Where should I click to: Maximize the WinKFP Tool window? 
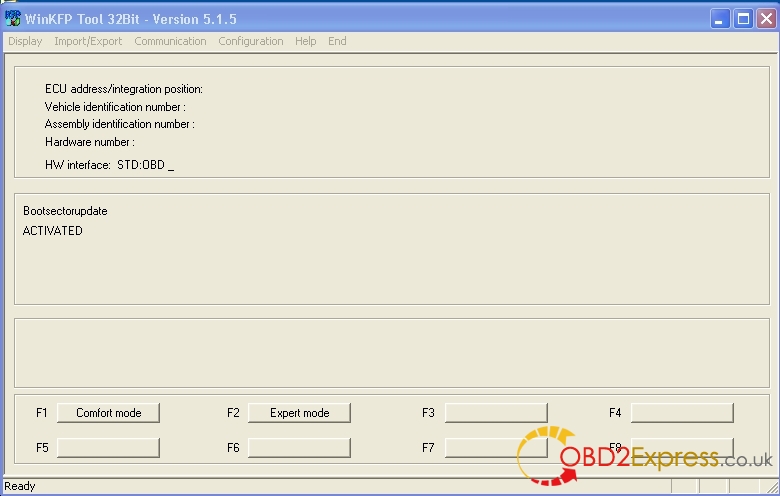[743, 18]
